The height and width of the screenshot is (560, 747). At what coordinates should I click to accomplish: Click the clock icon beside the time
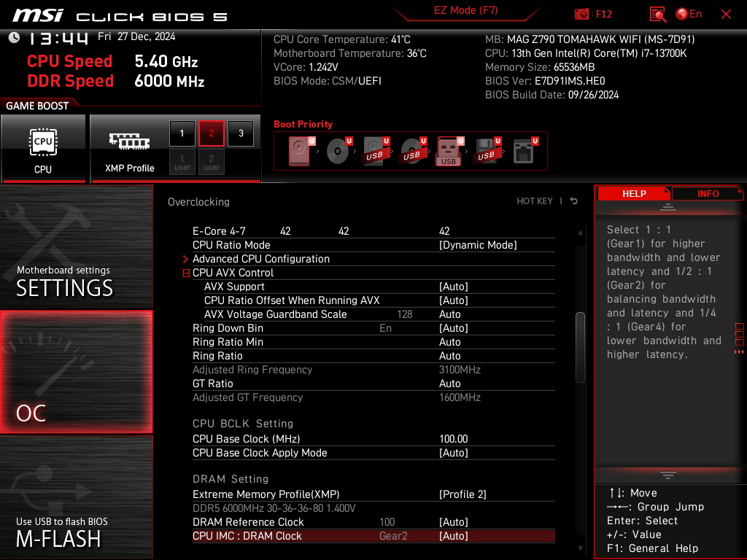pyautogui.click(x=14, y=38)
